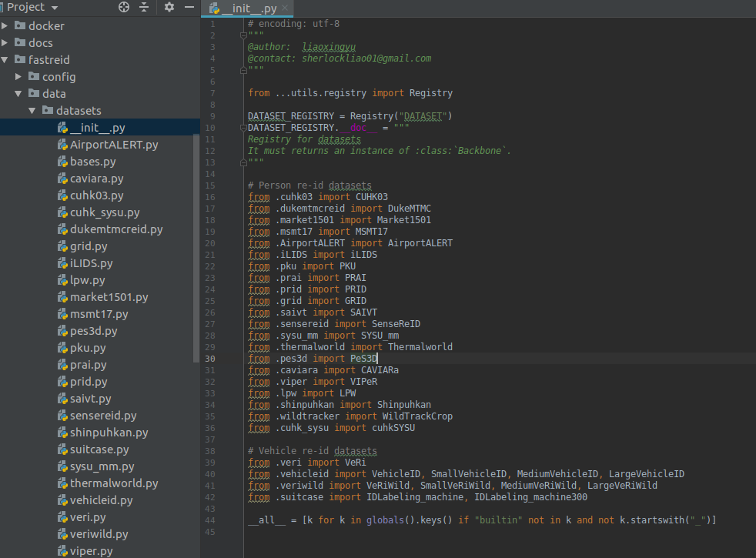Click the datasets folder icon

(48, 110)
